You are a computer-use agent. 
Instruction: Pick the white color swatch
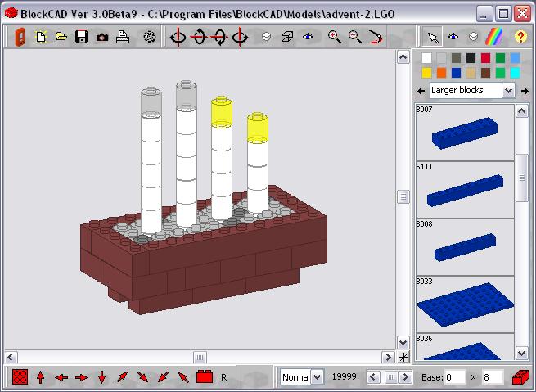click(426, 58)
